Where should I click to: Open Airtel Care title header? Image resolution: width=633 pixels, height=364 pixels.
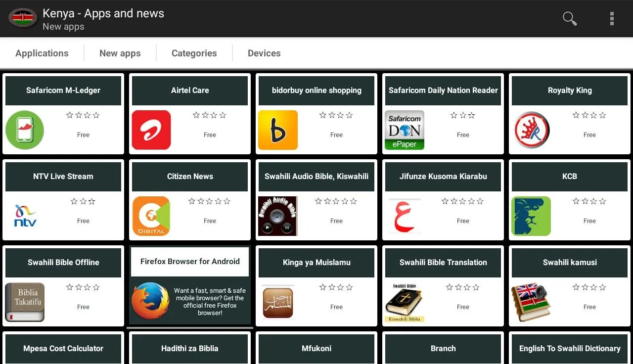[190, 91]
